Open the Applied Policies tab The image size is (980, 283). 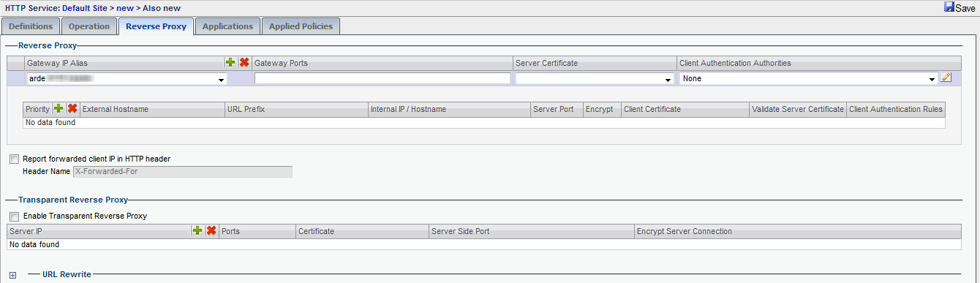click(301, 26)
